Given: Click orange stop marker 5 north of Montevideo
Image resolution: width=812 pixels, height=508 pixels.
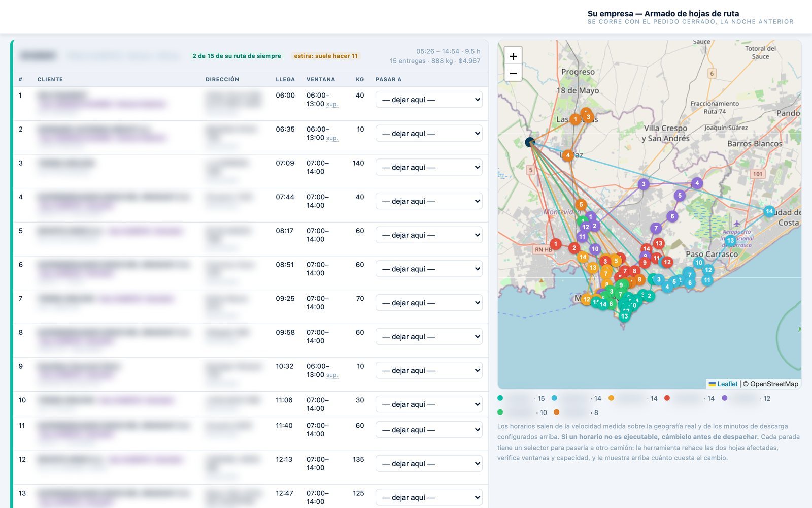Looking at the screenshot, I should coord(581,205).
